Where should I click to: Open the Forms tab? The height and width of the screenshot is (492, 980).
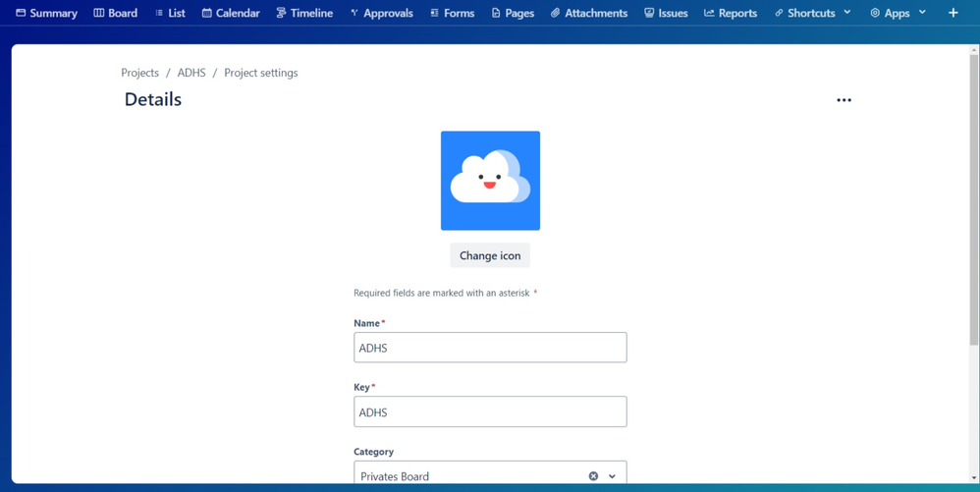click(x=452, y=13)
